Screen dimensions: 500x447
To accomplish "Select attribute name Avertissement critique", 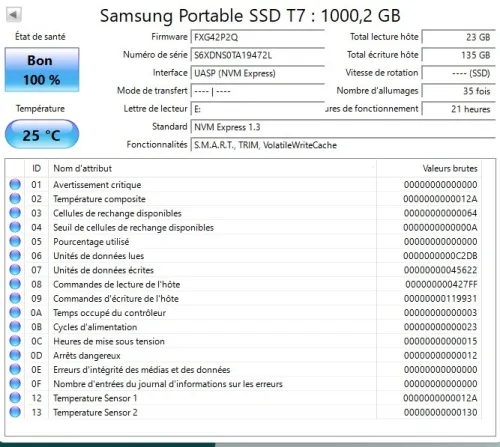I will pos(97,185).
